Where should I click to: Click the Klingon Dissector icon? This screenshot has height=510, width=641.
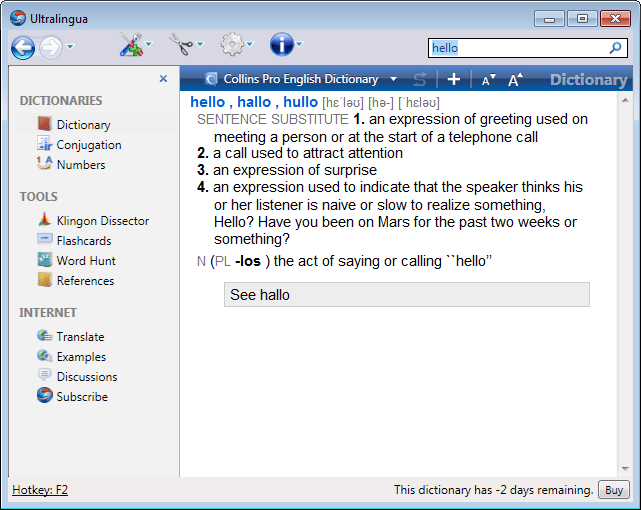[45, 219]
